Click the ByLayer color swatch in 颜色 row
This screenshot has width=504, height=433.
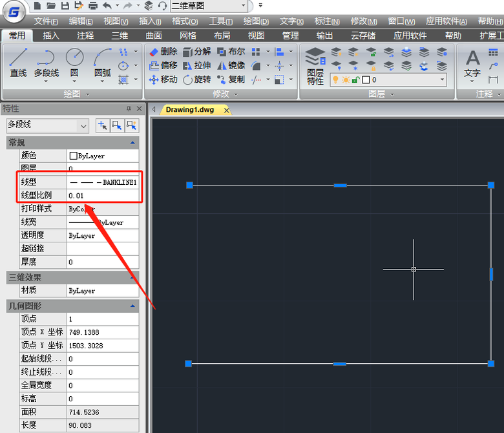(73, 156)
